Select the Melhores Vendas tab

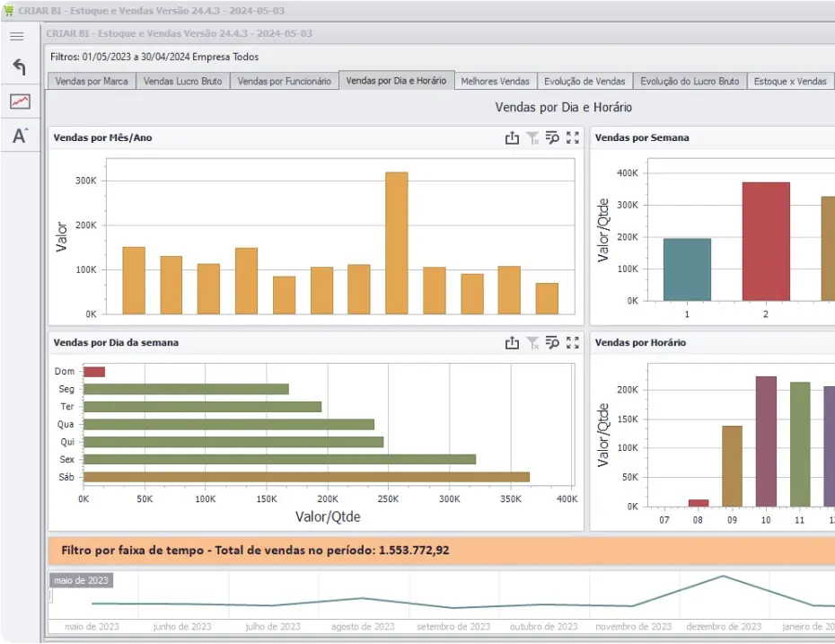[x=496, y=81]
